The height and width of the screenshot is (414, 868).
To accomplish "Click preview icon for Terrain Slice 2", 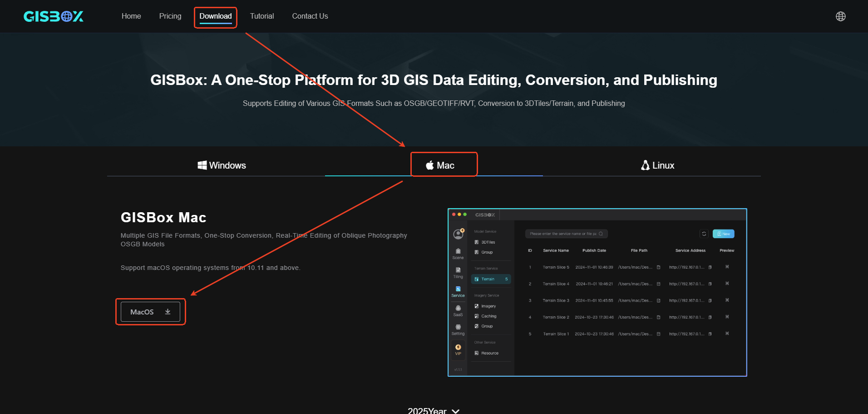I will point(727,317).
